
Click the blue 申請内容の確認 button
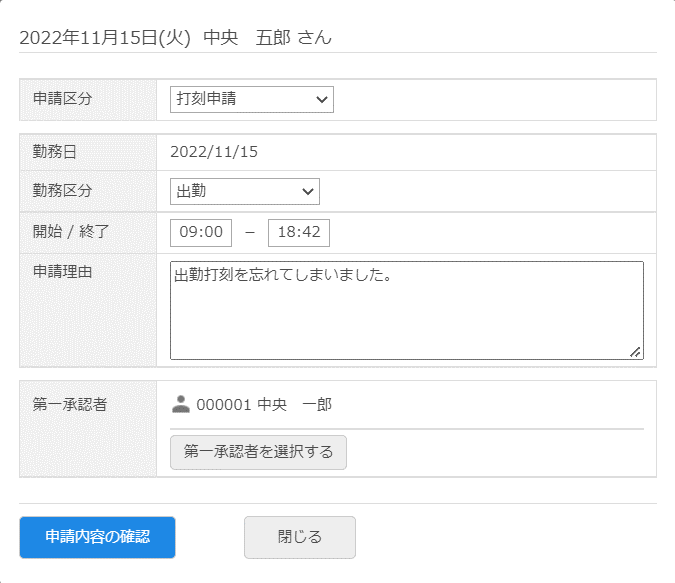click(x=97, y=537)
